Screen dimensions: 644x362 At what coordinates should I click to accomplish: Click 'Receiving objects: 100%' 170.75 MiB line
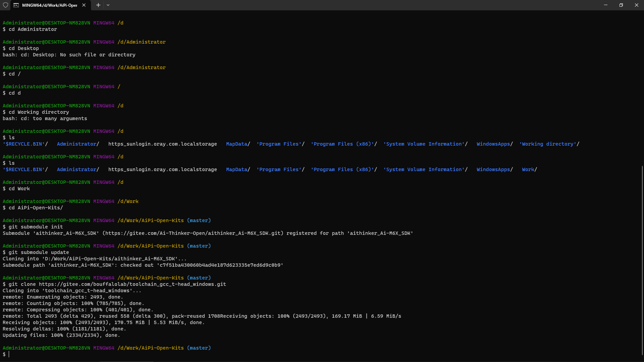tap(104, 322)
